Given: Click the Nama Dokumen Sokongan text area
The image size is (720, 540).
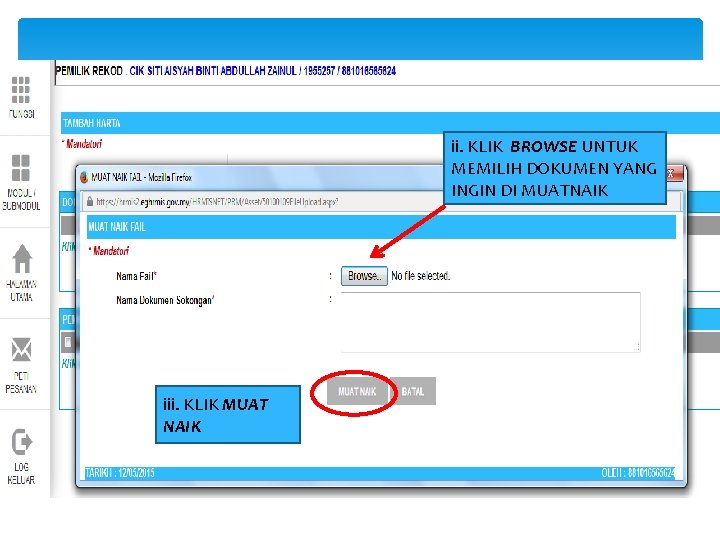Looking at the screenshot, I should coord(490,322).
